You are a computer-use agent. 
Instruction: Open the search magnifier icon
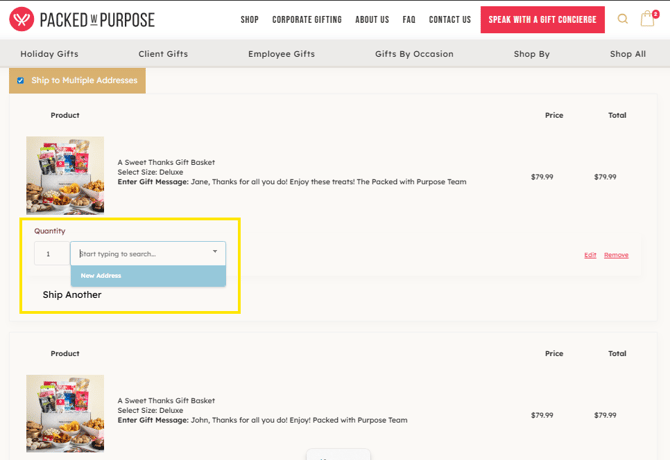pyautogui.click(x=623, y=19)
